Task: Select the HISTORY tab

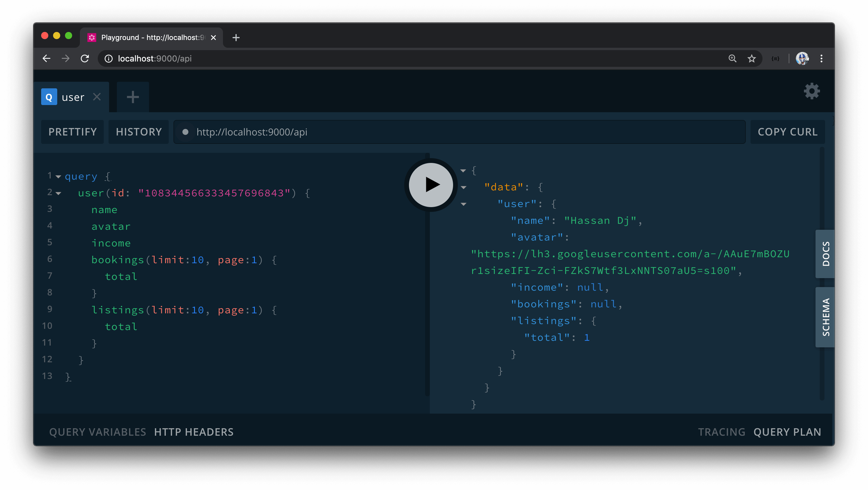Action: [x=138, y=132]
